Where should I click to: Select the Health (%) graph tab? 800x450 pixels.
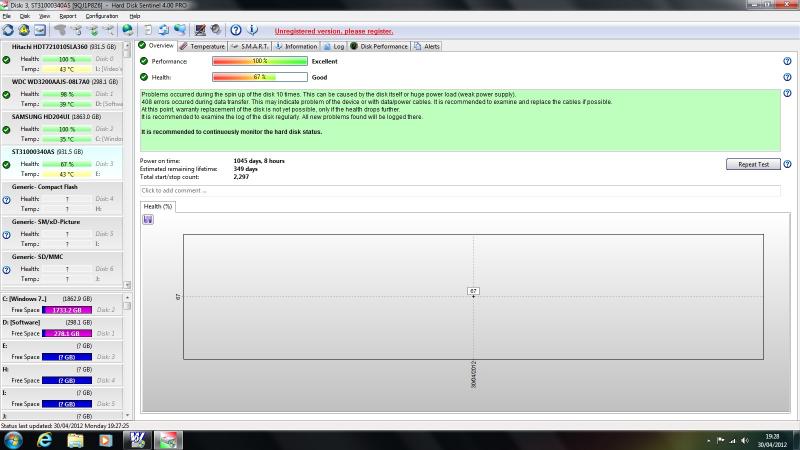coord(158,207)
